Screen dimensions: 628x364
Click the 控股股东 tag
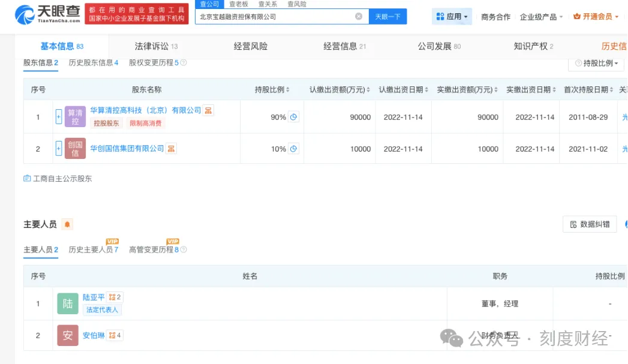point(106,124)
